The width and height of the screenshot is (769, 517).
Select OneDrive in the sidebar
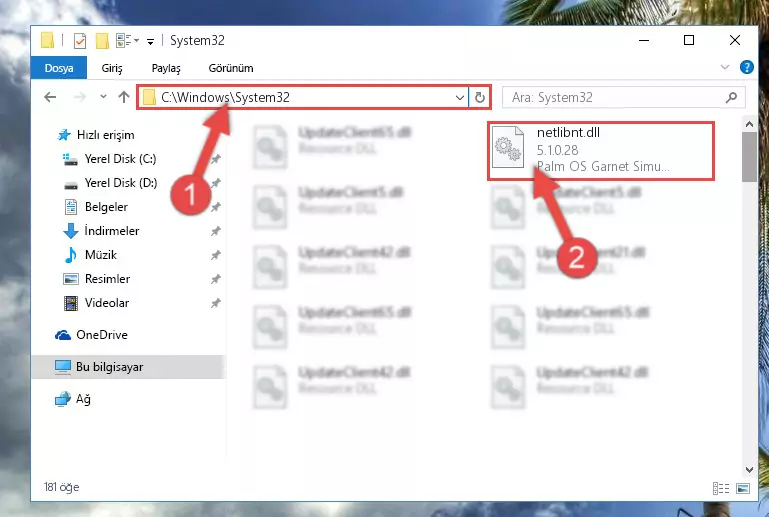[x=102, y=335]
